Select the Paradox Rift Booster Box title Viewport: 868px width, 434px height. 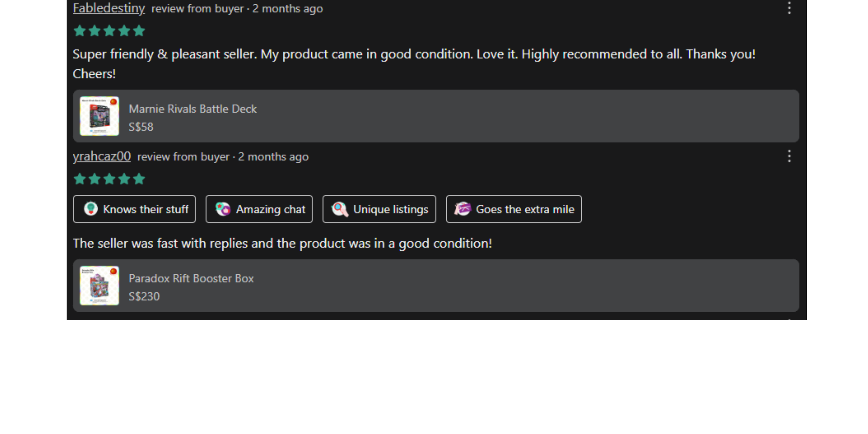pyautogui.click(x=191, y=278)
